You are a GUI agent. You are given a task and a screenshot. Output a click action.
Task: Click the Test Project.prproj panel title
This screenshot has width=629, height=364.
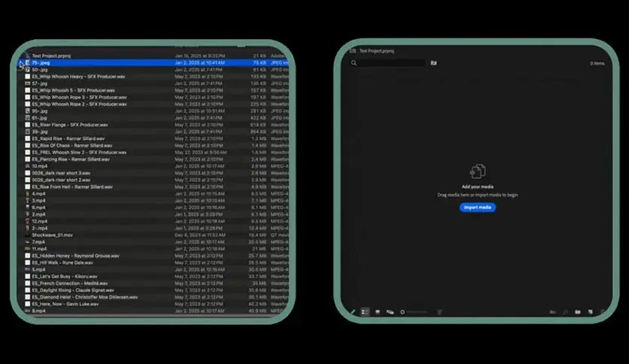tap(376, 51)
